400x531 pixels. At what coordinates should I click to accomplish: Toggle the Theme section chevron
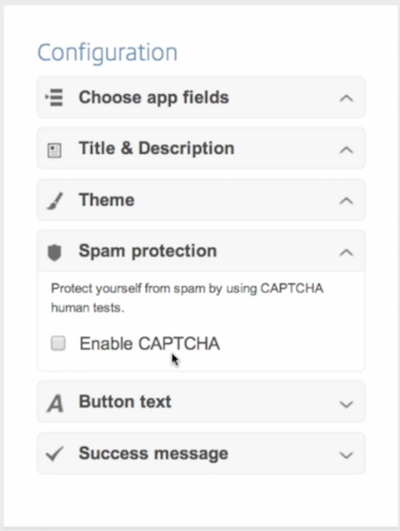[346, 201]
